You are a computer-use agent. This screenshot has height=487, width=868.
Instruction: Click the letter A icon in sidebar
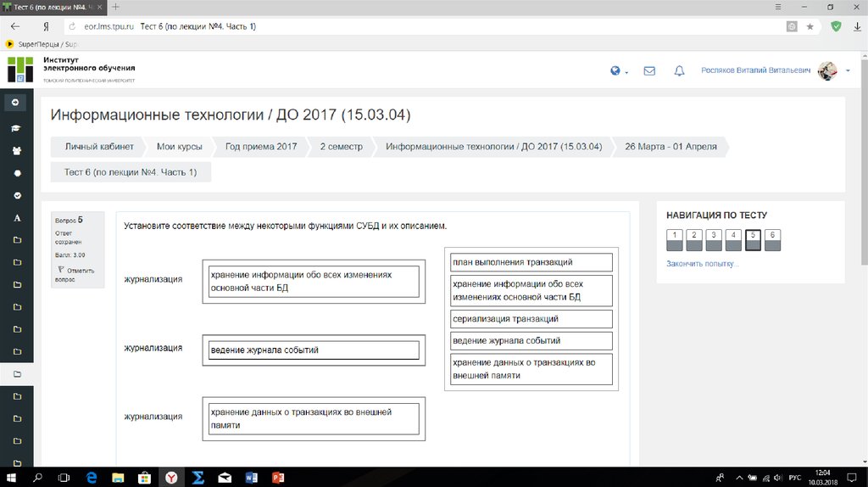click(x=17, y=218)
